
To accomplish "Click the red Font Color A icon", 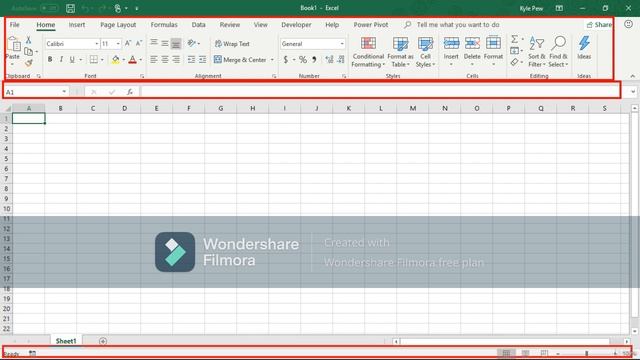I will pos(132,60).
